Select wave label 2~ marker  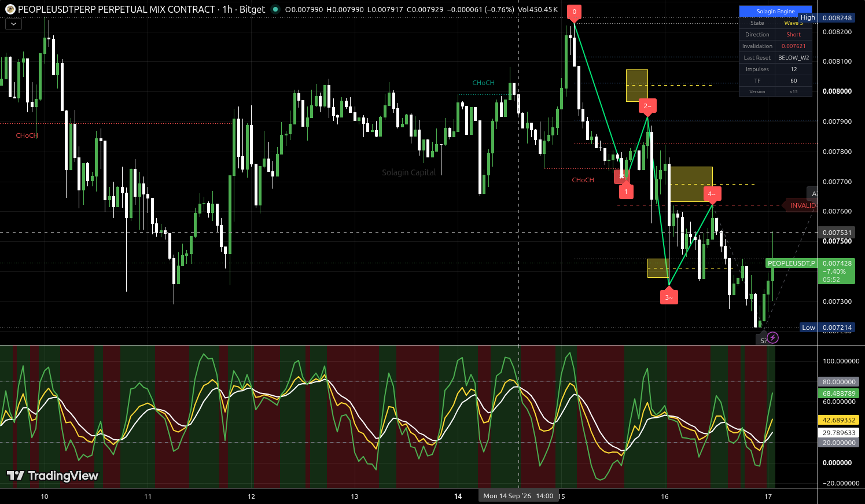647,106
